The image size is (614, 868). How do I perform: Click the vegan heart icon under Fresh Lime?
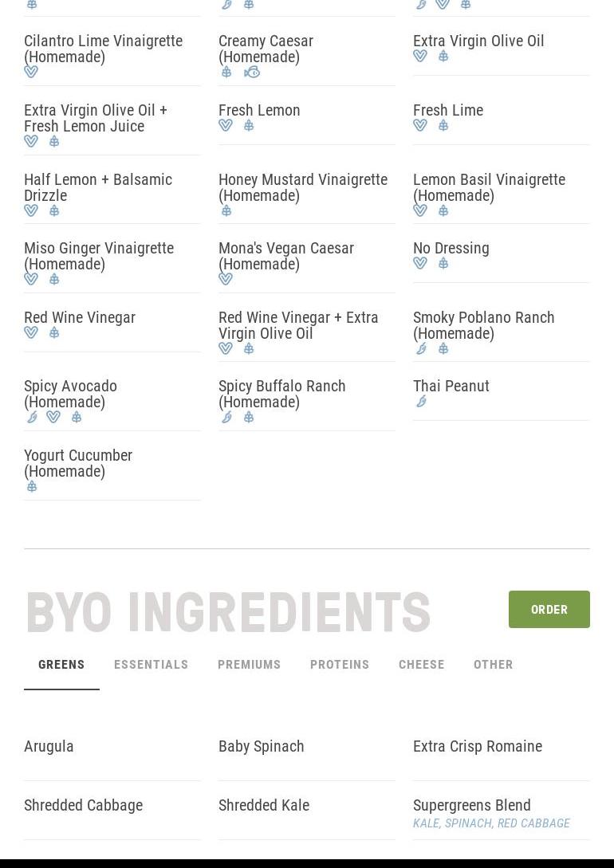click(x=420, y=125)
